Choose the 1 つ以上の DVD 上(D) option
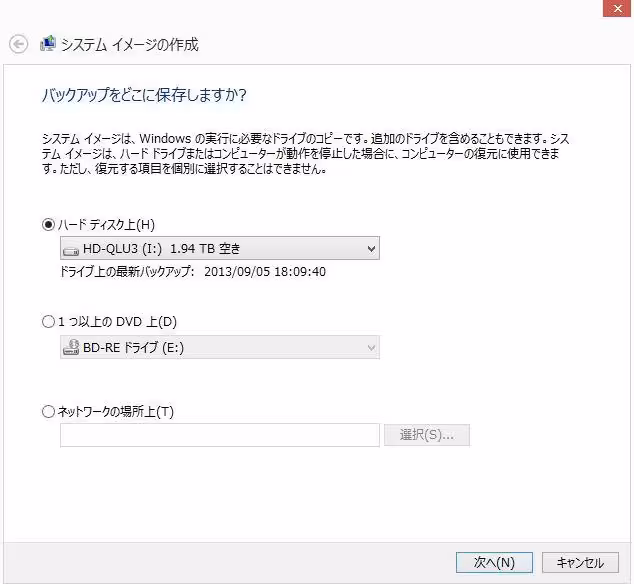This screenshot has width=634, height=584. point(48,322)
